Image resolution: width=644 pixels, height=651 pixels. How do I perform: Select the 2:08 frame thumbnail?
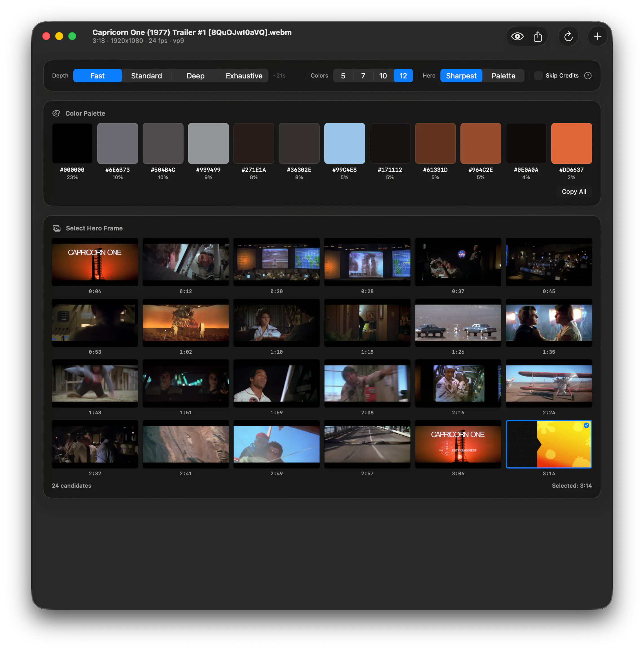(367, 383)
